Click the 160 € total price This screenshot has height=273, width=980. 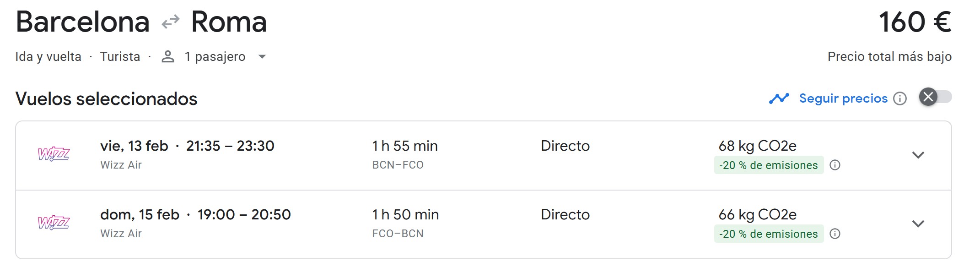click(x=914, y=22)
